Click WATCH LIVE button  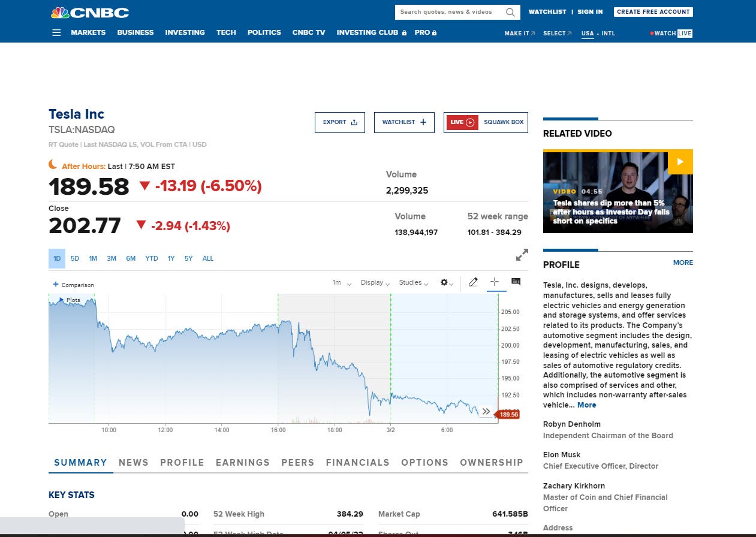(671, 34)
